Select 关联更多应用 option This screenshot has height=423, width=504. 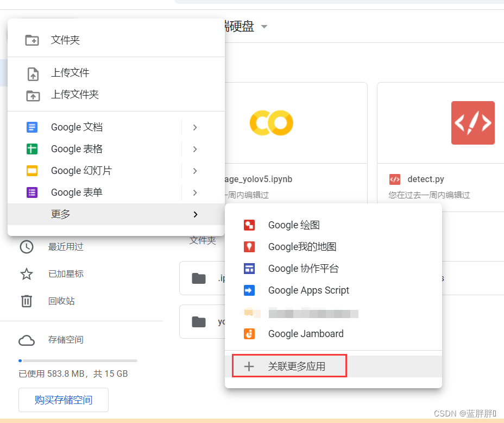(333, 366)
